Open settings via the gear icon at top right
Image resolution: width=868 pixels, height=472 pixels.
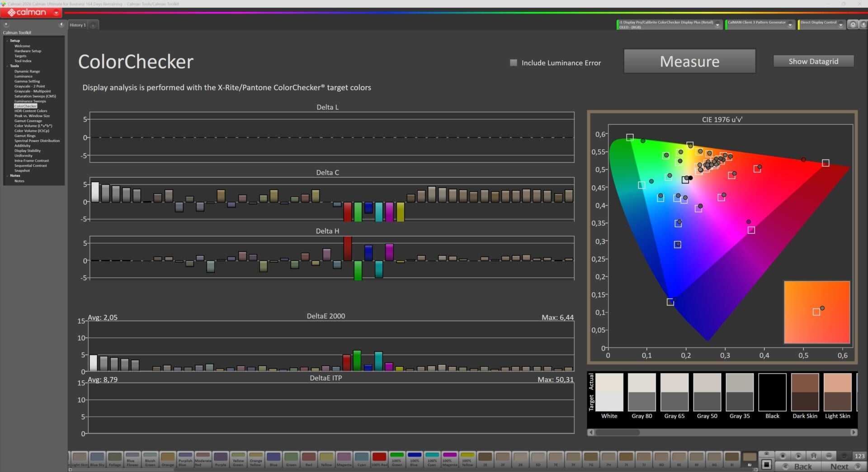pyautogui.click(x=853, y=25)
